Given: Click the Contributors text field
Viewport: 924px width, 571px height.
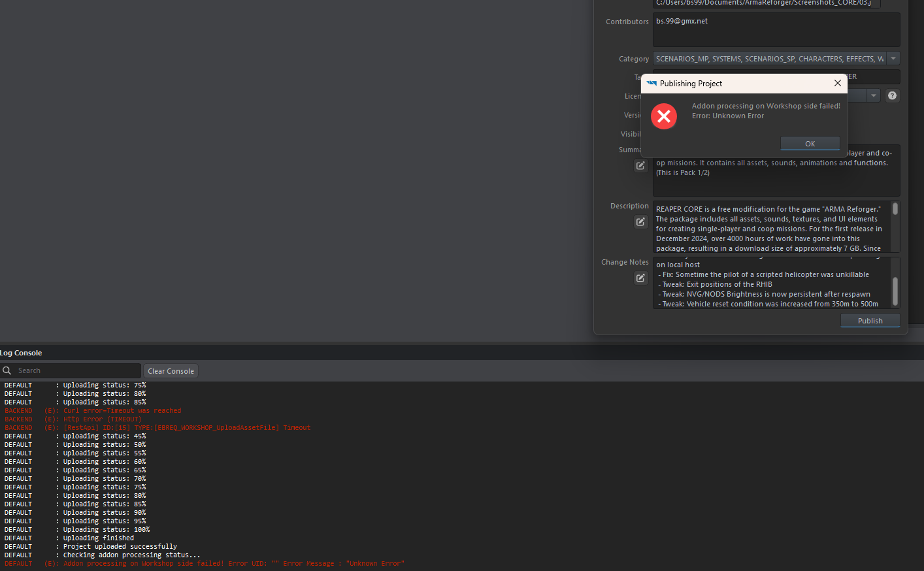Looking at the screenshot, I should click(776, 29).
